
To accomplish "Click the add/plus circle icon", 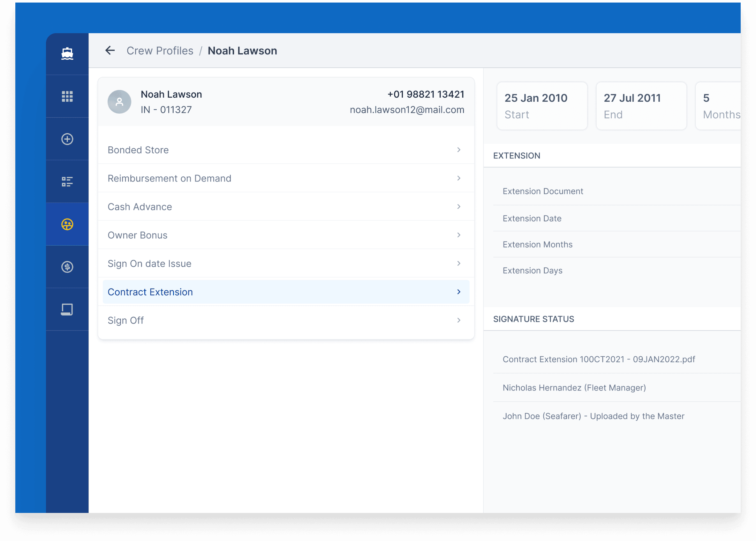I will click(x=67, y=139).
